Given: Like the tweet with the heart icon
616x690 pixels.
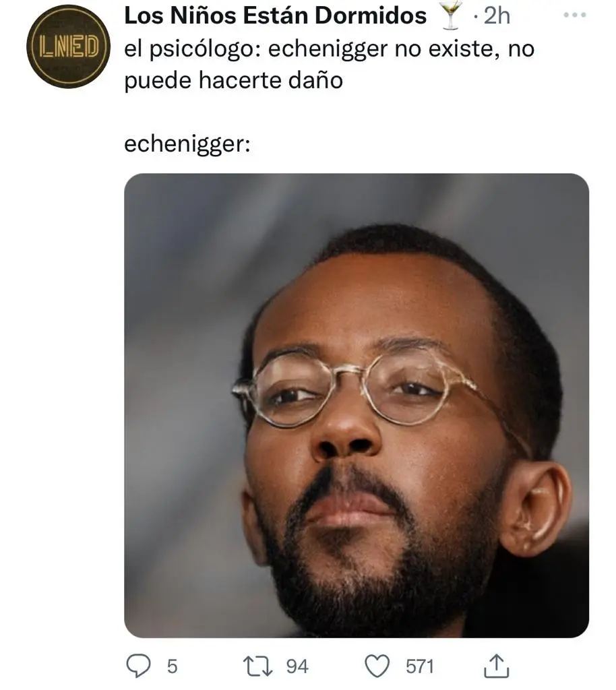Looking at the screenshot, I should [x=377, y=666].
